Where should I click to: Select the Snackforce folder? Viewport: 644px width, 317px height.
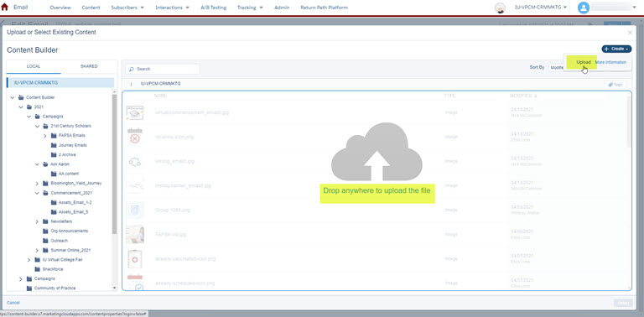(53, 269)
